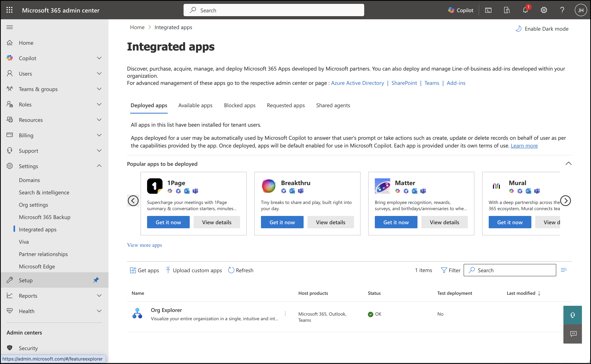Open the settings gear in header
This screenshot has height=364, width=591.
(544, 10)
